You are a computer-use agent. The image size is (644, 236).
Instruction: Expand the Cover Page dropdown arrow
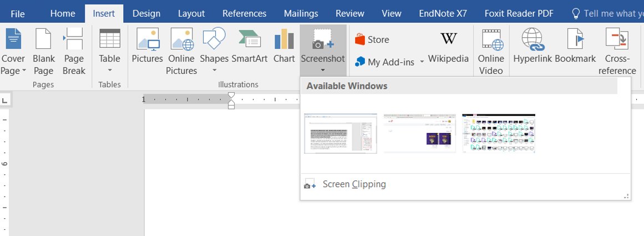(24, 71)
